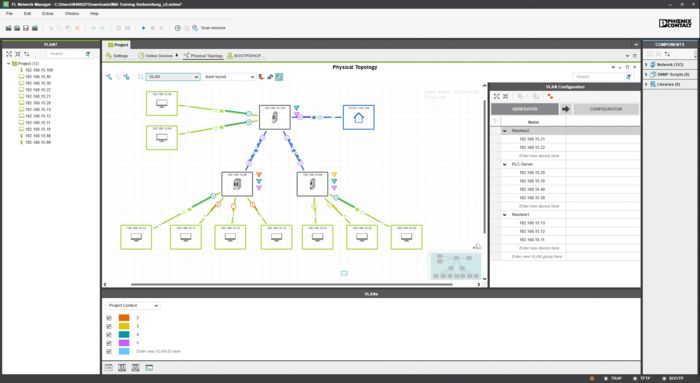700x383 pixels.
Task: Click Collapse all icon in PLANT panel
Action: (x=18, y=54)
